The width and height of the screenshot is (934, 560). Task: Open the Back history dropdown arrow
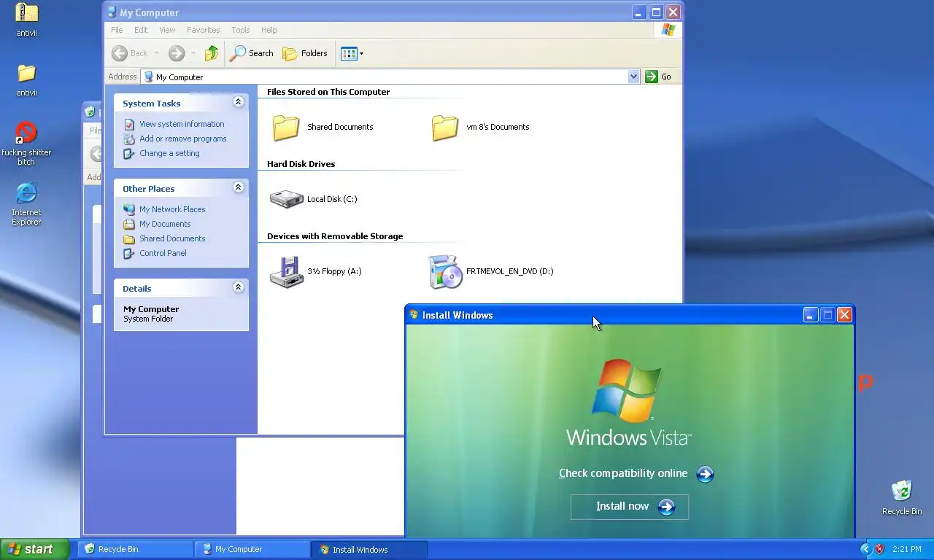(156, 53)
